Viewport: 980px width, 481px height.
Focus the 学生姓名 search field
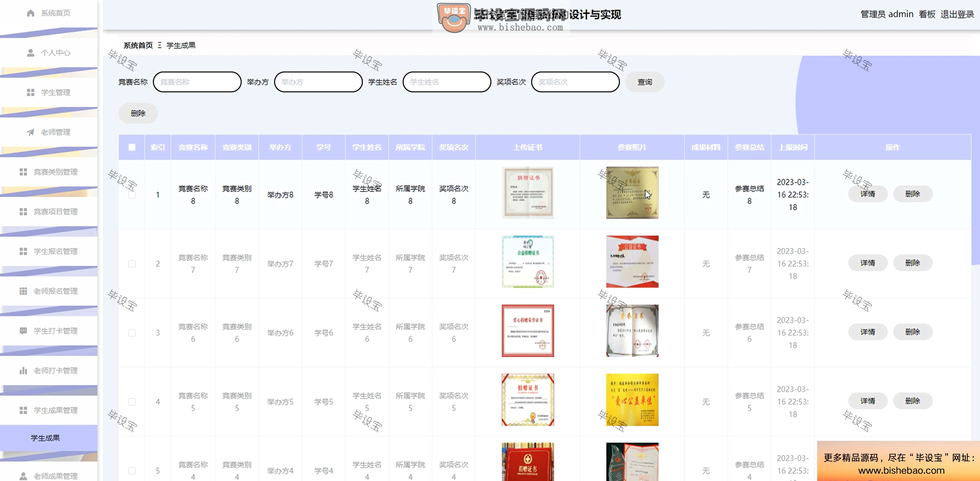click(x=447, y=82)
